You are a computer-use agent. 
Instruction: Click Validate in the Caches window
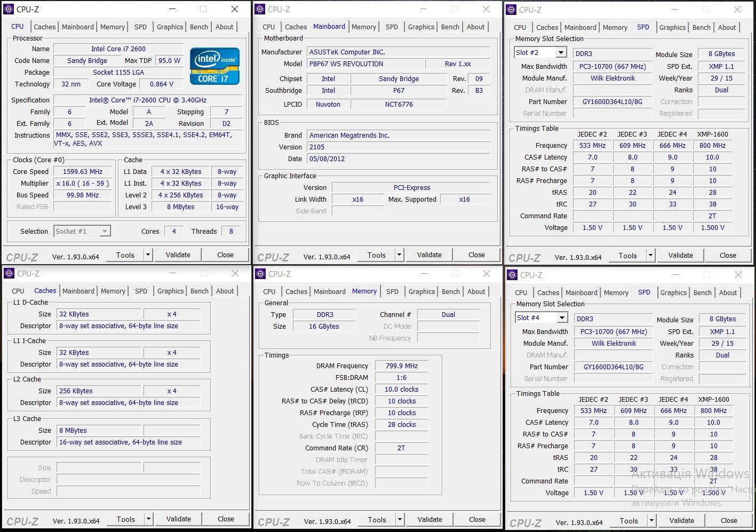click(179, 519)
